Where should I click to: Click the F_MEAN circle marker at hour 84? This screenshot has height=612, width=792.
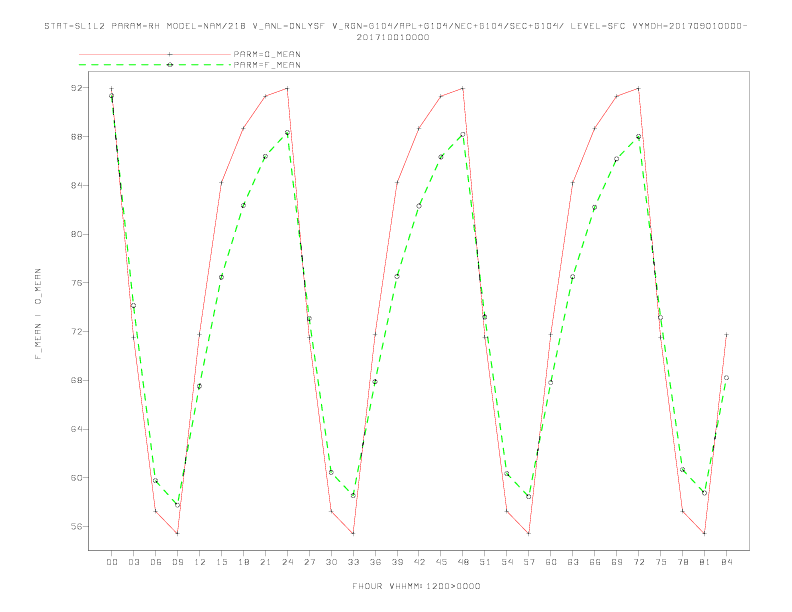tap(726, 378)
